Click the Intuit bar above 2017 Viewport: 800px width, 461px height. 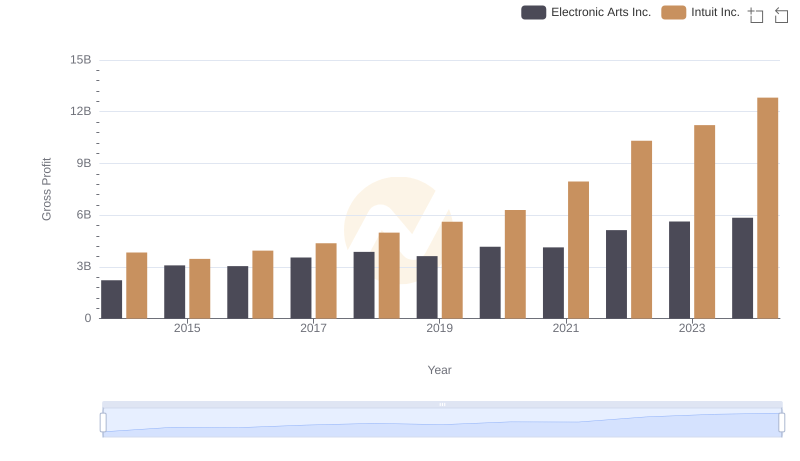tap(326, 281)
